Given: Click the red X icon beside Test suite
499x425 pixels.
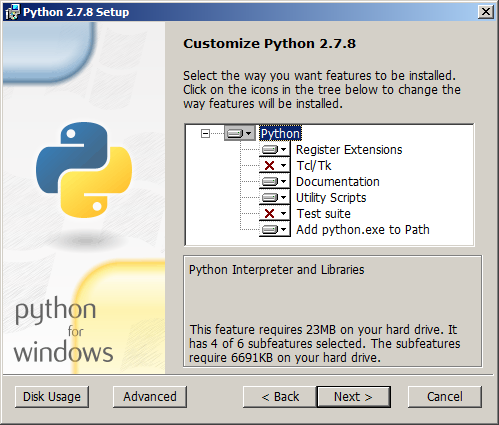Looking at the screenshot, I should (x=269, y=214).
